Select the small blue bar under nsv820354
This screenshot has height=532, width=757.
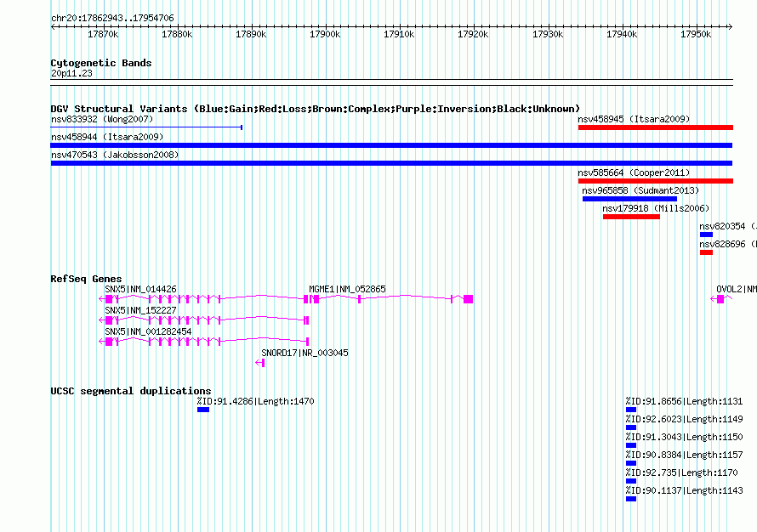(706, 235)
